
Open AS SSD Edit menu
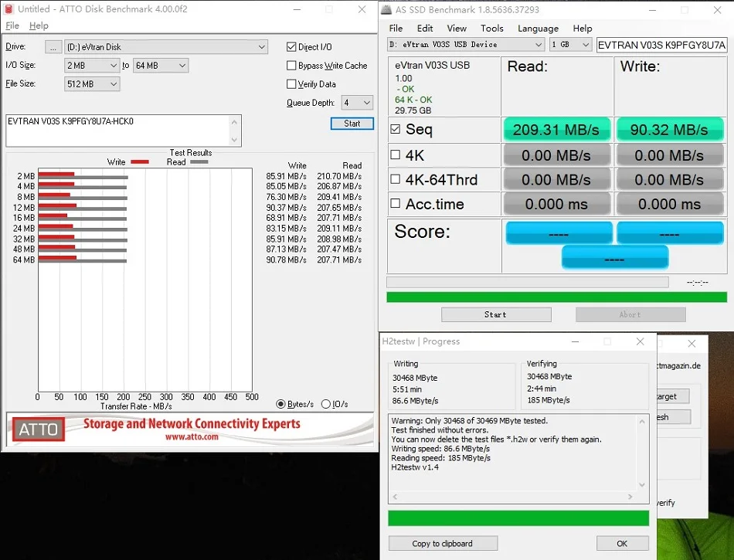(425, 28)
